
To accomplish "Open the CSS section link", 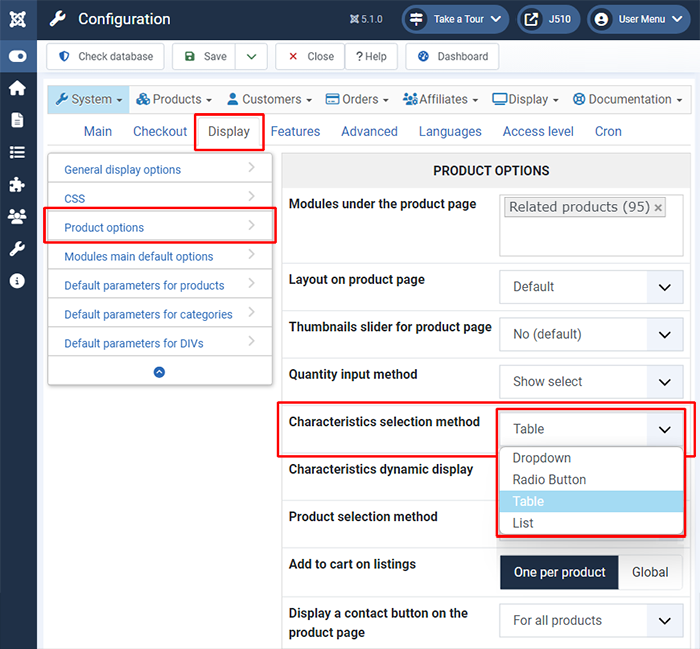I will pyautogui.click(x=160, y=196).
